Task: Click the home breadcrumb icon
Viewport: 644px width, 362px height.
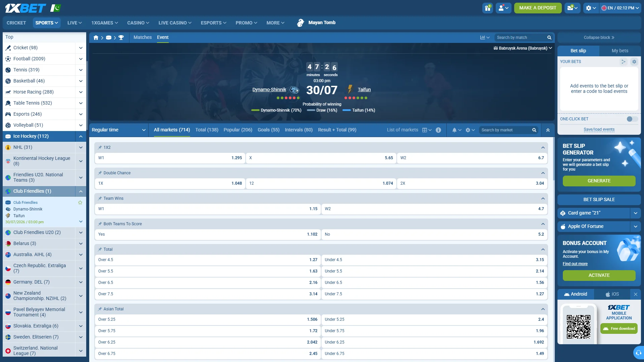Action: coord(96,38)
